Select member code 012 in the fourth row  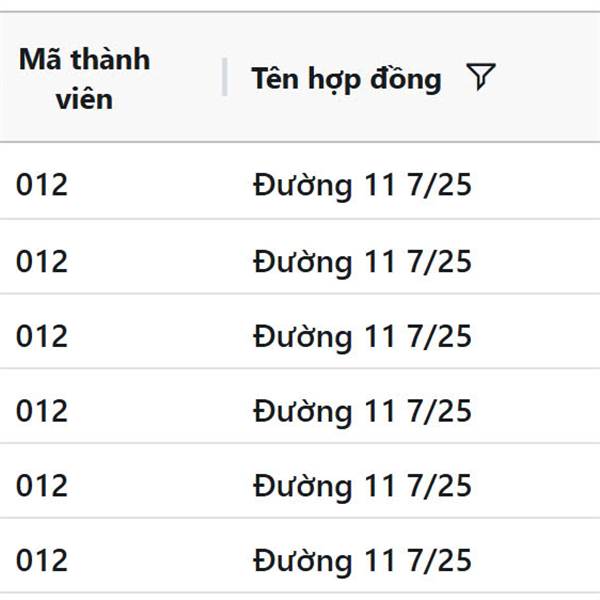pyautogui.click(x=42, y=411)
